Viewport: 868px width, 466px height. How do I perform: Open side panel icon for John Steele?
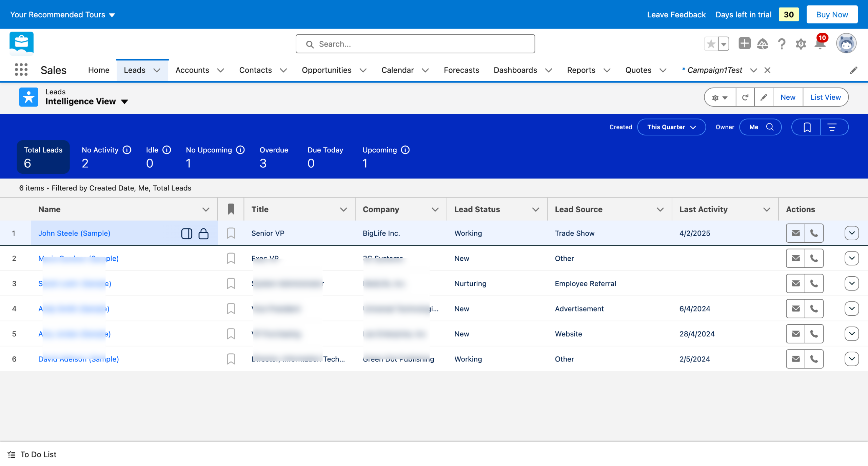186,234
